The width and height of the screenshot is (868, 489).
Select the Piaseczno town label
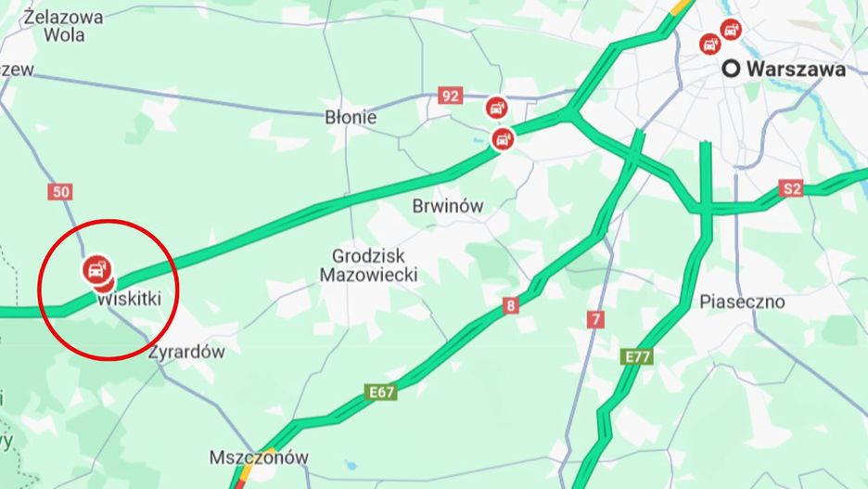click(x=742, y=302)
